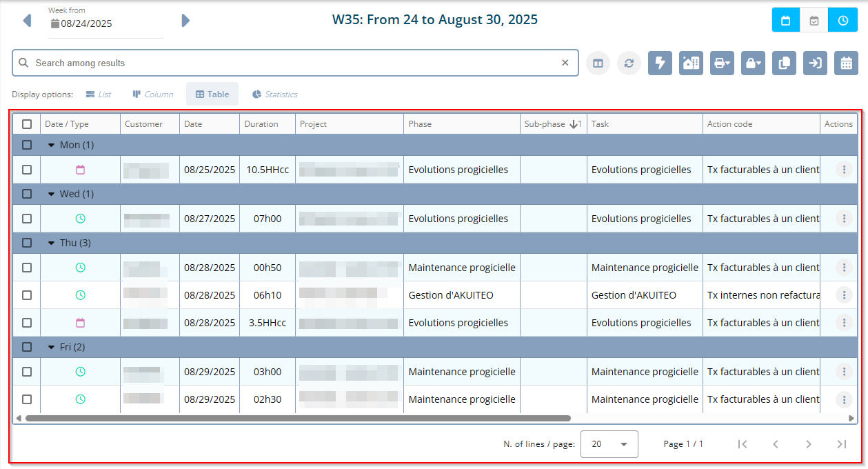Image resolution: width=868 pixels, height=469 pixels.
Task: Open actions menu for 08/25/2025 row
Action: pyautogui.click(x=844, y=170)
